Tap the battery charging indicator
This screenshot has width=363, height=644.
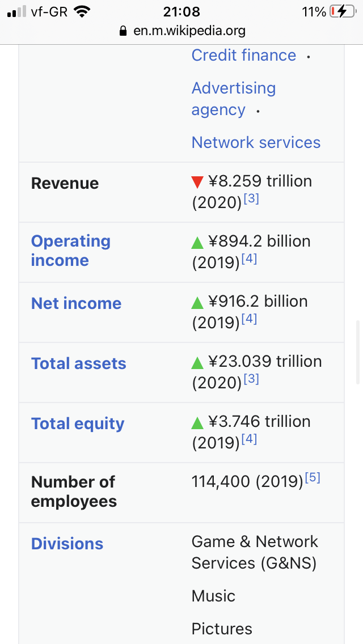[343, 11]
